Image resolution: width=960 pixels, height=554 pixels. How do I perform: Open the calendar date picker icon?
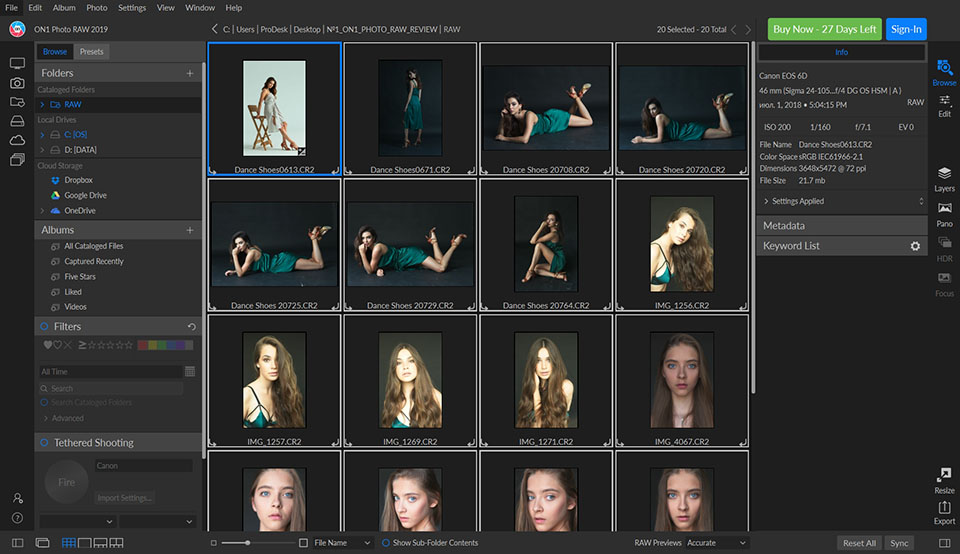coord(190,372)
